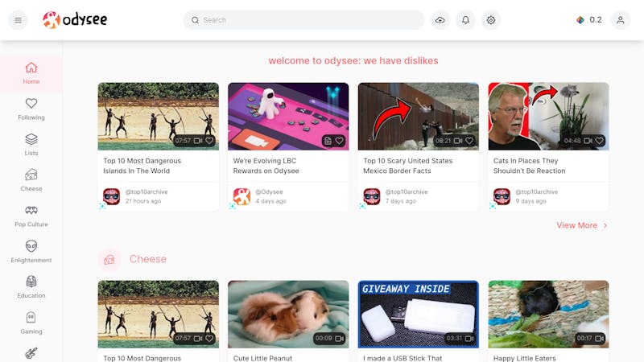Viewport: 644px width, 362px height.
Task: Open the Cheese section heading
Action: pos(148,259)
